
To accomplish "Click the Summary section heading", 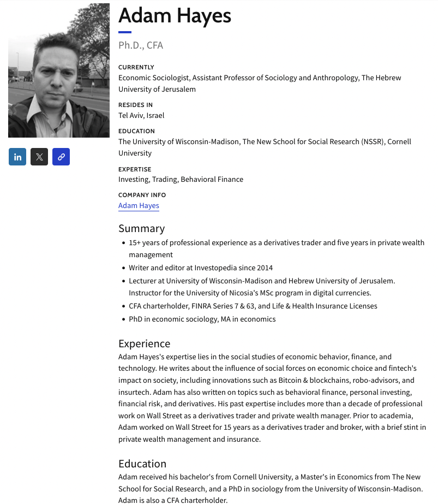I will [141, 228].
